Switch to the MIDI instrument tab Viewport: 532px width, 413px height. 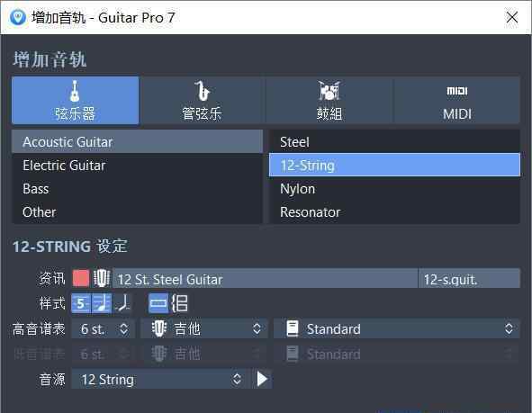click(456, 101)
